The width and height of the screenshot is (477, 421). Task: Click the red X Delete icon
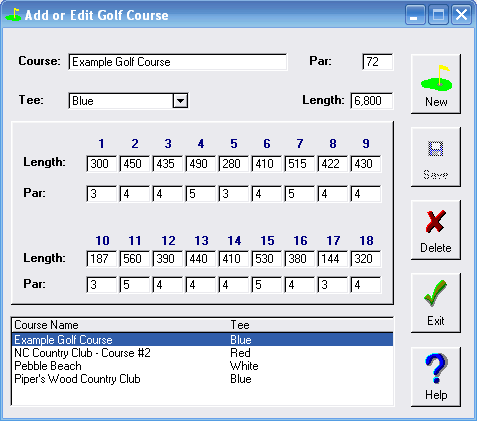[x=436, y=221]
